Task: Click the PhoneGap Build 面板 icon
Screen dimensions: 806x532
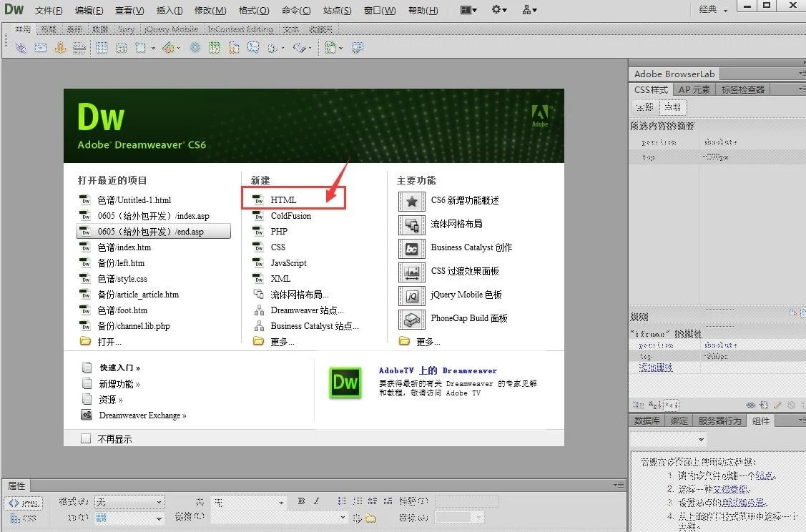Action: (411, 319)
